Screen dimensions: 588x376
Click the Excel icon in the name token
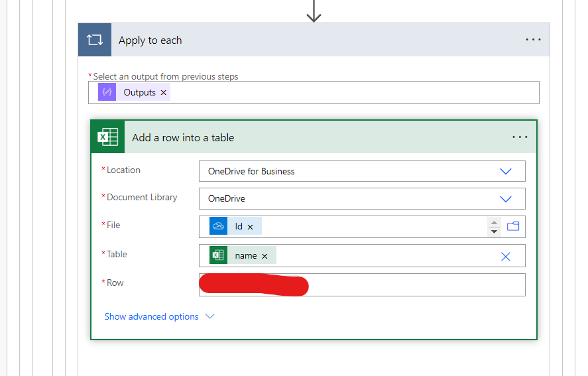[x=218, y=255]
